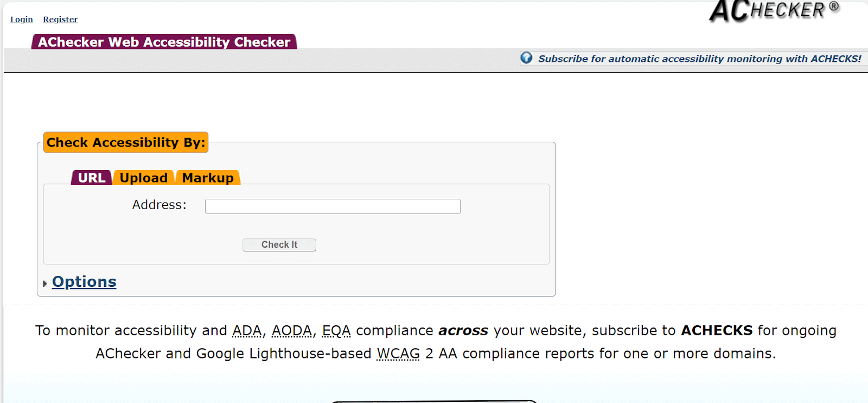Expand the Options section

click(84, 281)
